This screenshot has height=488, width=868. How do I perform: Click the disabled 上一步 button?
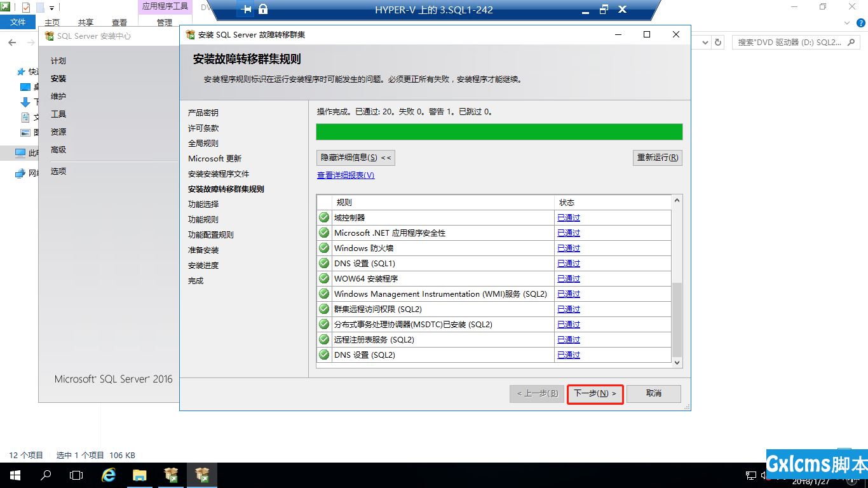[537, 393]
